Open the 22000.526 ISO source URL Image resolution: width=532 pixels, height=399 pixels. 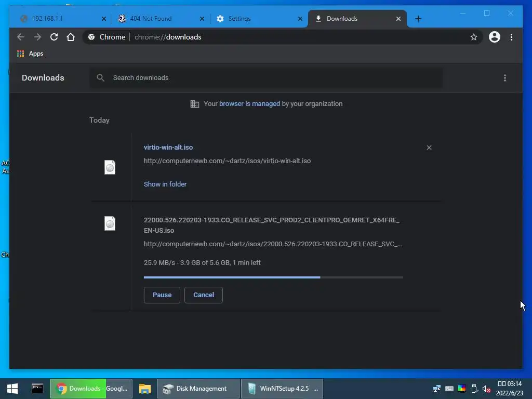[x=272, y=244]
